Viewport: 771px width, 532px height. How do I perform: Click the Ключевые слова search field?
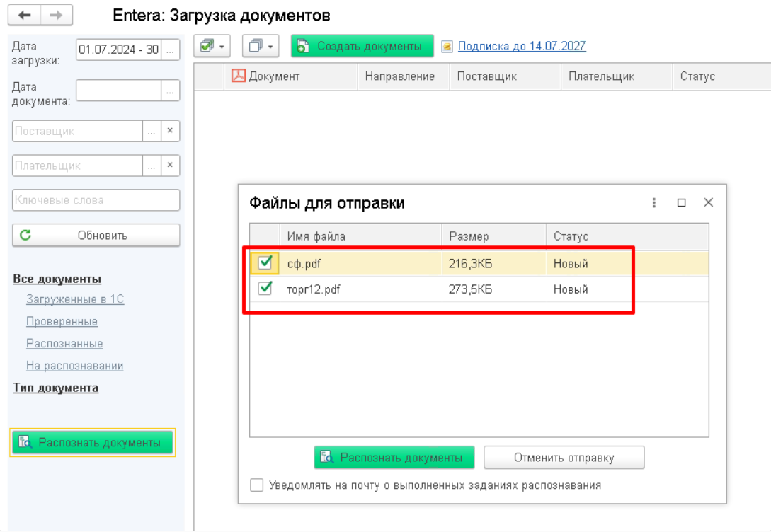click(96, 200)
